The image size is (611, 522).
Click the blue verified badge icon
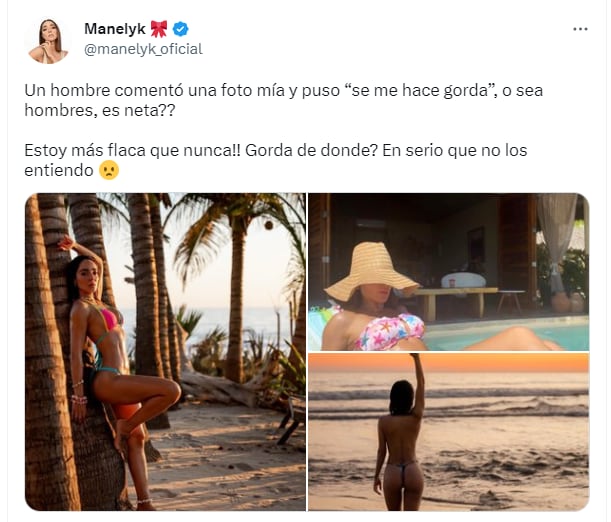(181, 29)
